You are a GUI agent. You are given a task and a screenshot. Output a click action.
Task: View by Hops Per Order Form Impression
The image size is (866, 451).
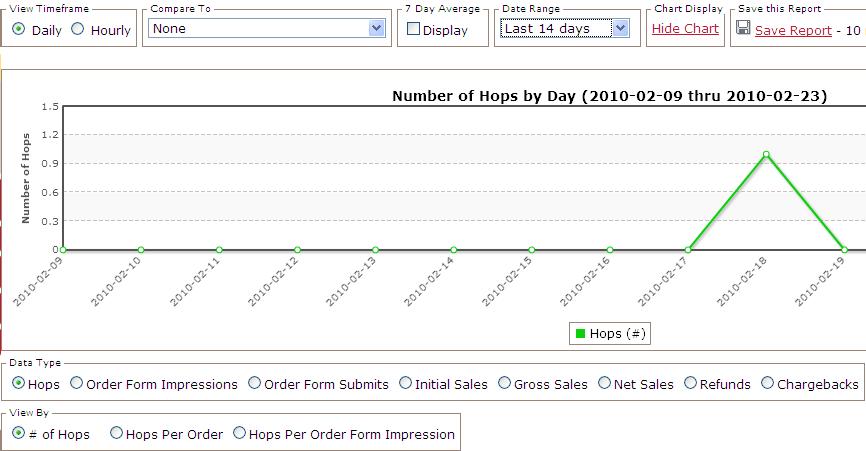[x=239, y=434]
